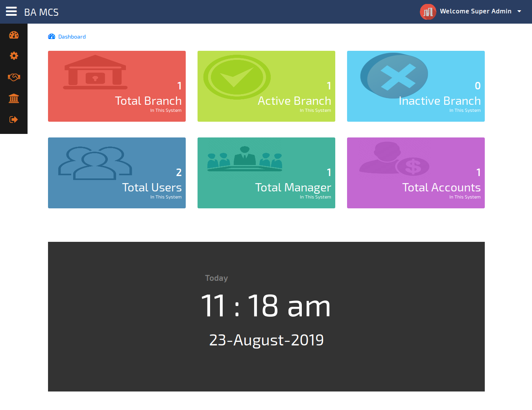This screenshot has height=410, width=532.
Task: Click the Welcome Super Admin label
Action: pyautogui.click(x=475, y=11)
